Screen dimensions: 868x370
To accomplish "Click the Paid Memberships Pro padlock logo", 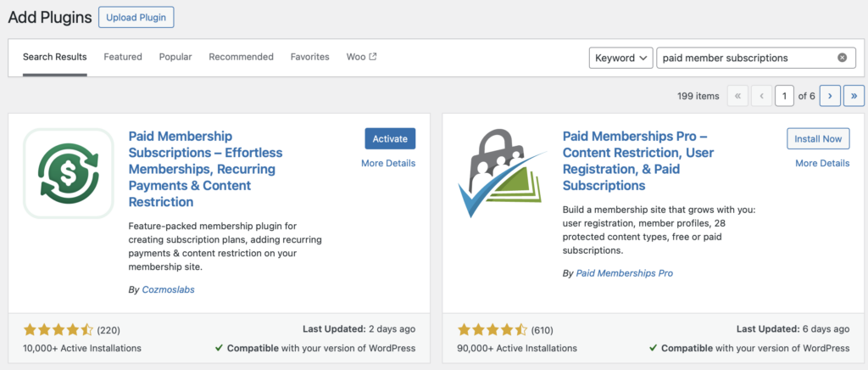I will tap(503, 174).
